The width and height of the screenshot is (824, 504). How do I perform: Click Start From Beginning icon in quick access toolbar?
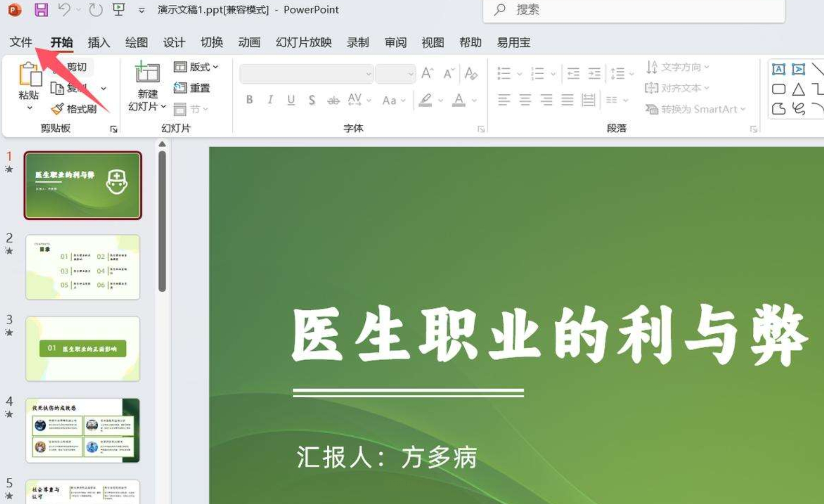[119, 9]
